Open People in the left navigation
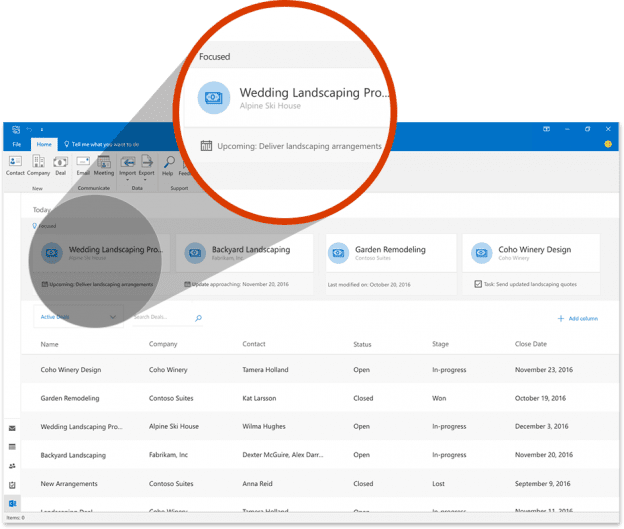This screenshot has height=529, width=624. coord(12,466)
